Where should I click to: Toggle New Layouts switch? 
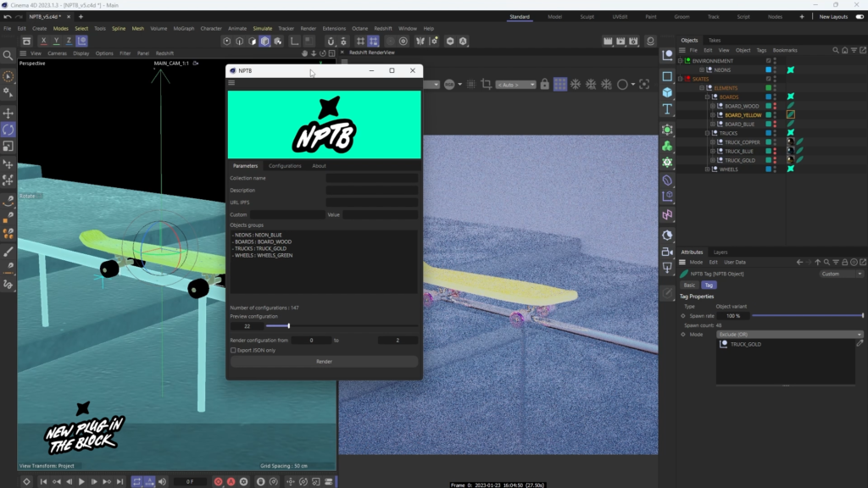point(860,17)
